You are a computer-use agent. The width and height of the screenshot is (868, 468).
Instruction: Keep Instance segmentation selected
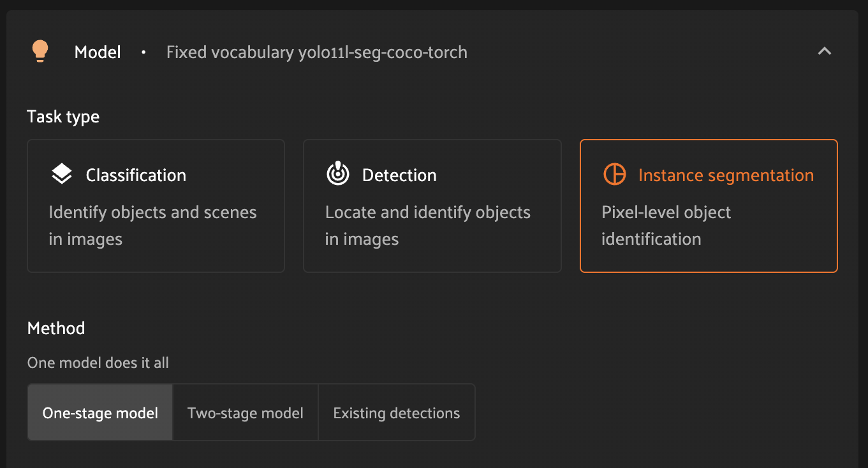coord(708,205)
